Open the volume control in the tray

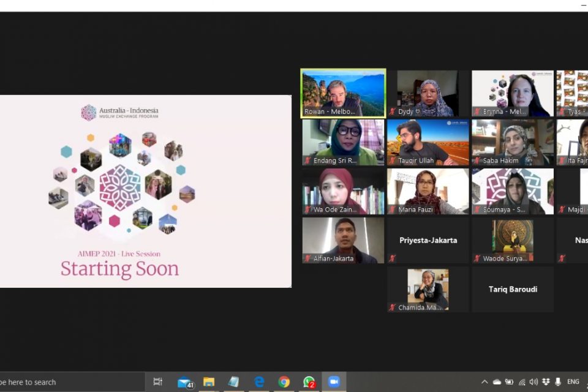coord(533,382)
